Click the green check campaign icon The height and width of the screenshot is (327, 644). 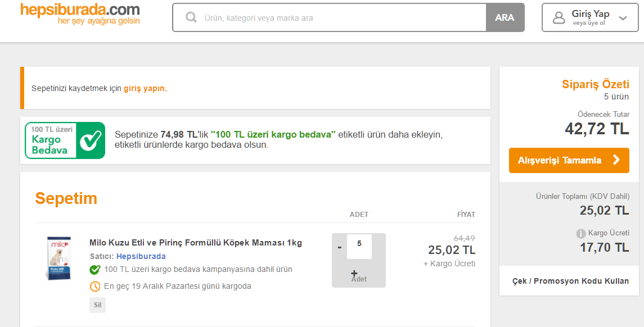(95, 270)
